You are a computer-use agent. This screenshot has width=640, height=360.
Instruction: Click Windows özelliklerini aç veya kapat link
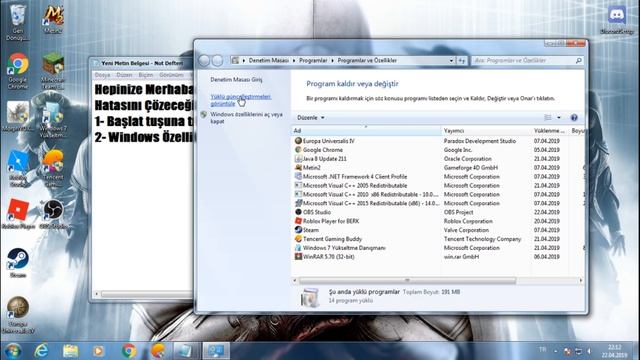pyautogui.click(x=247, y=118)
